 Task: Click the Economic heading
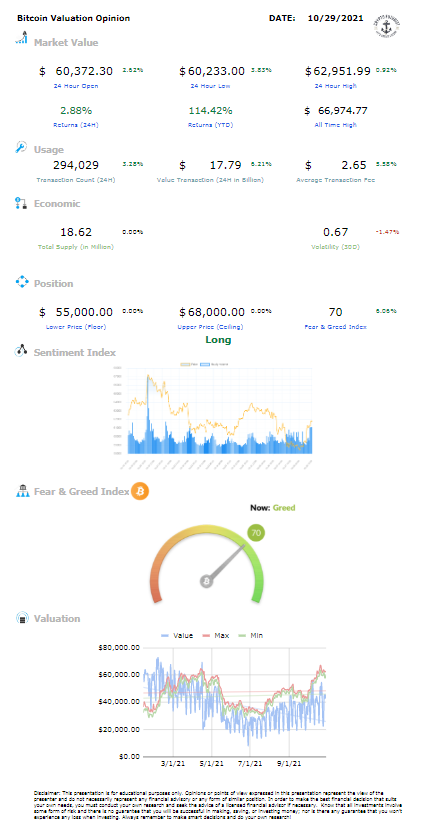(x=57, y=203)
